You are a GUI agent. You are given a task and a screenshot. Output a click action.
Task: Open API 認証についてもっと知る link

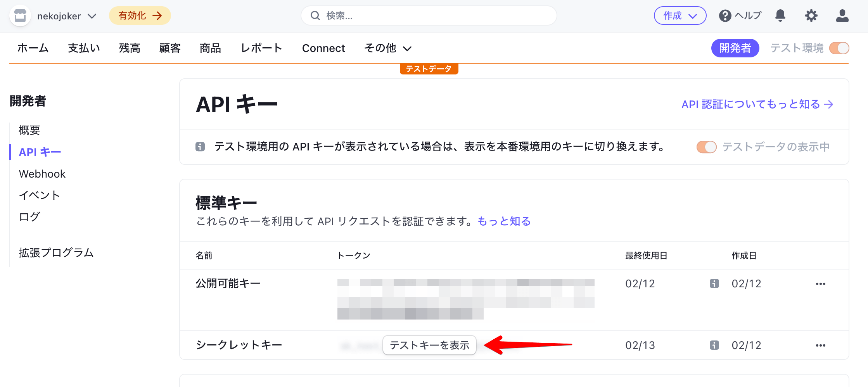point(757,104)
